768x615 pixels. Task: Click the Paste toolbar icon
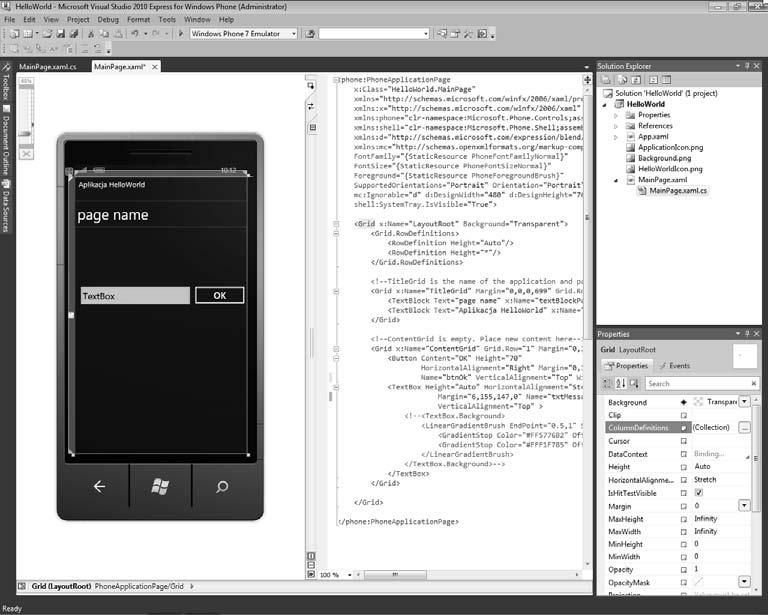pyautogui.click(x=119, y=34)
